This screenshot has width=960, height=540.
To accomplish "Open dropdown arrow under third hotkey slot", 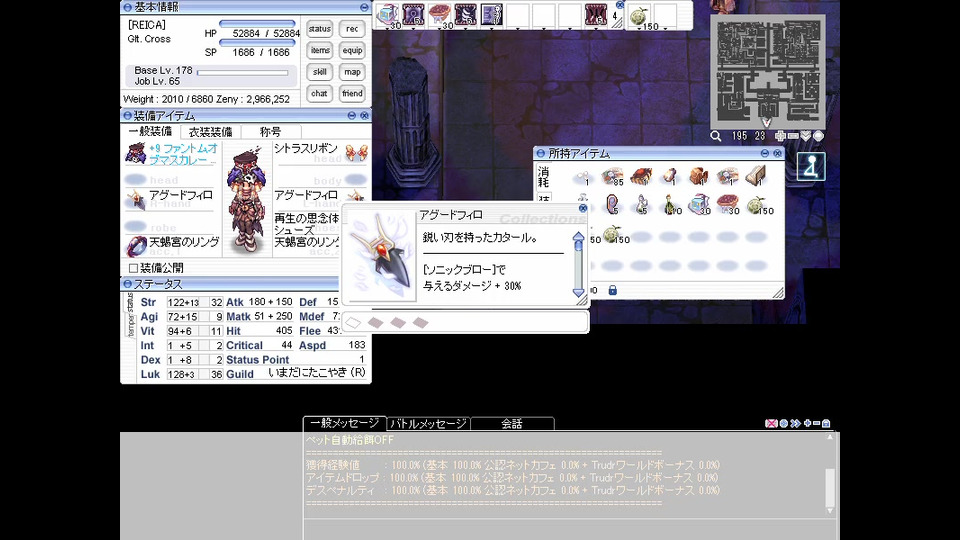I will pos(440,29).
